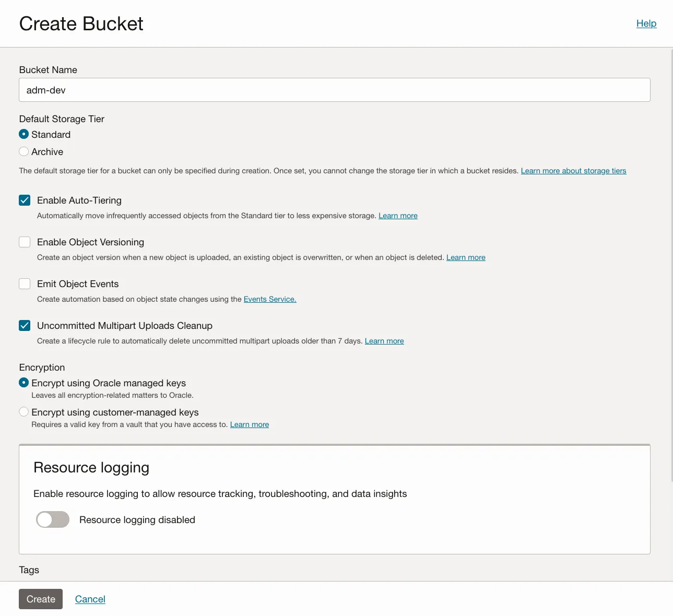Open Learn more for customer-managed keys

coord(250,424)
